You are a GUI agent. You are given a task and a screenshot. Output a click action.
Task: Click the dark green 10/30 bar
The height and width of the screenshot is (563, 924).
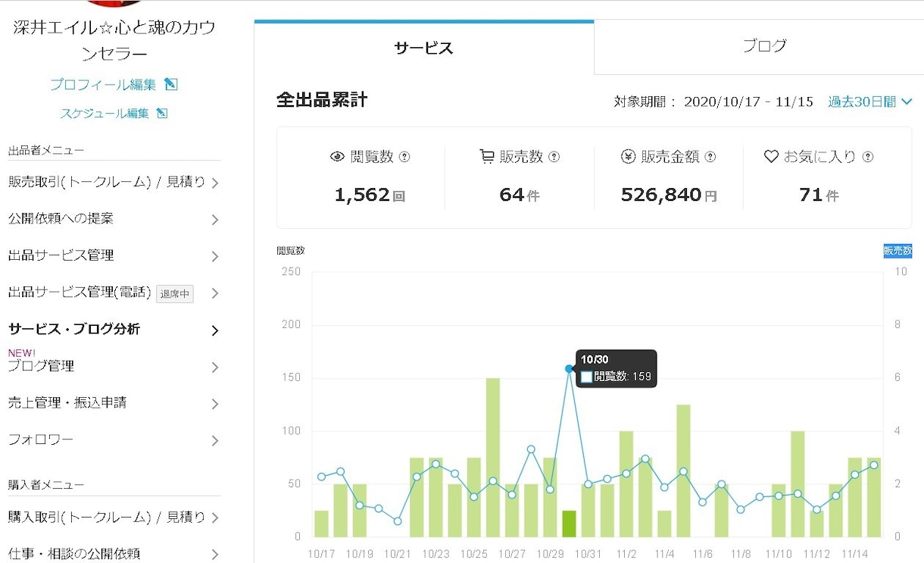click(x=569, y=524)
